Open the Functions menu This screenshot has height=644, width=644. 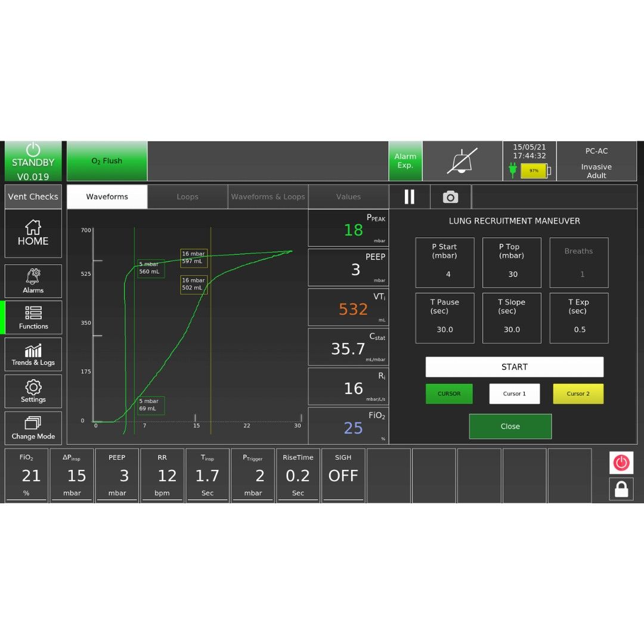[33, 317]
